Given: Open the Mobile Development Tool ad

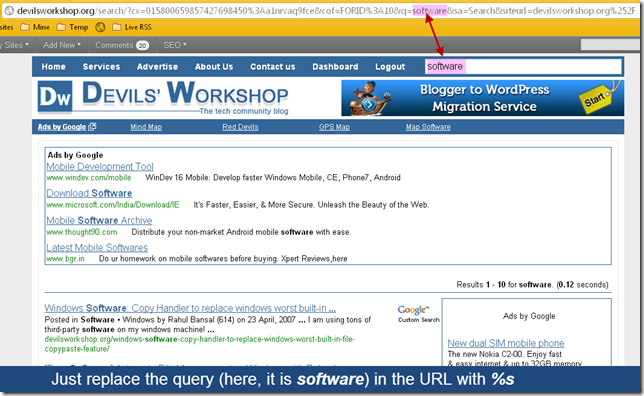Looking at the screenshot, I should (x=100, y=166).
